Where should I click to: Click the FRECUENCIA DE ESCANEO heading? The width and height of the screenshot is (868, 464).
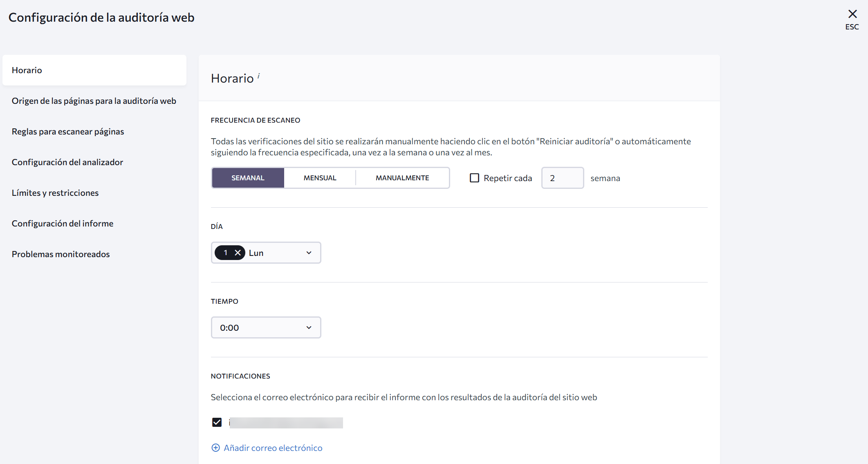256,120
